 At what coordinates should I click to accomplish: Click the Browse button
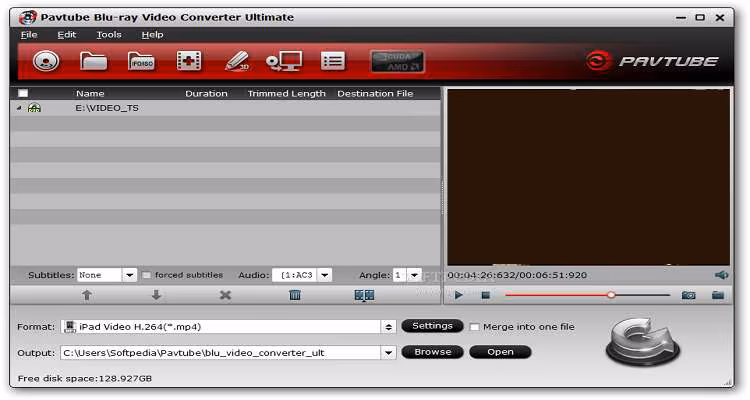[433, 352]
